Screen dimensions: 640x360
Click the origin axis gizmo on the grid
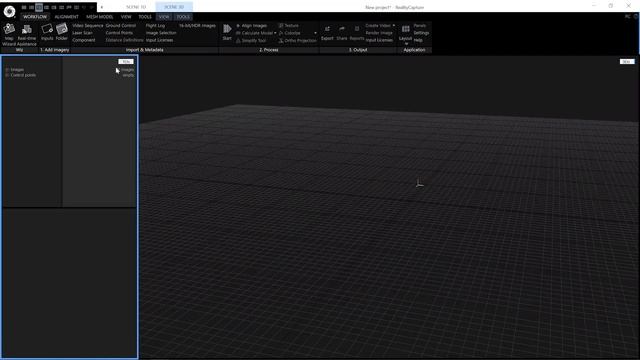coord(419,184)
